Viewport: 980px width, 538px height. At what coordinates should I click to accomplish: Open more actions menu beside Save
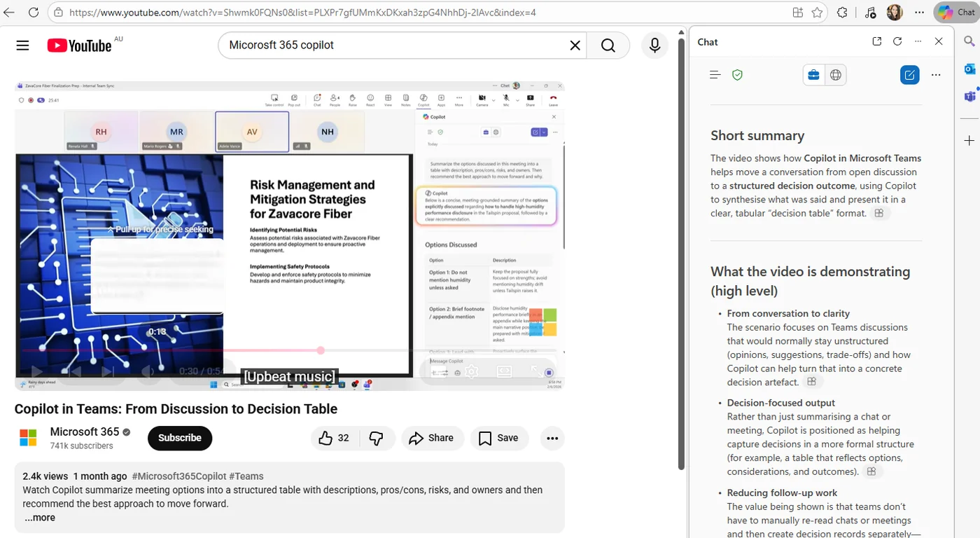(x=552, y=438)
